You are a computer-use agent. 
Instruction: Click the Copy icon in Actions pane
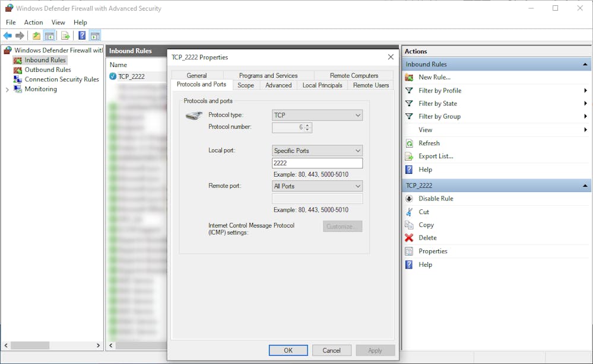pyautogui.click(x=409, y=225)
